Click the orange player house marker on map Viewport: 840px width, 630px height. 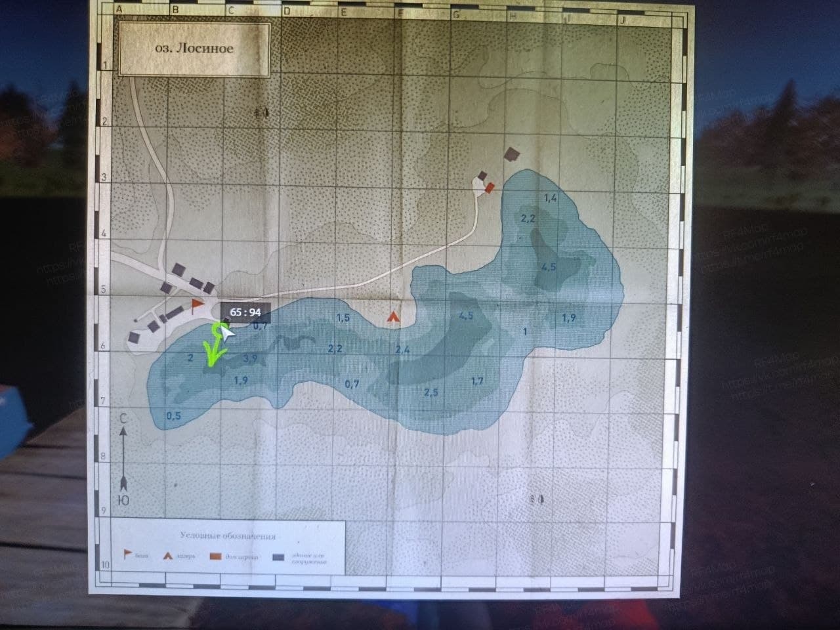pyautogui.click(x=490, y=188)
